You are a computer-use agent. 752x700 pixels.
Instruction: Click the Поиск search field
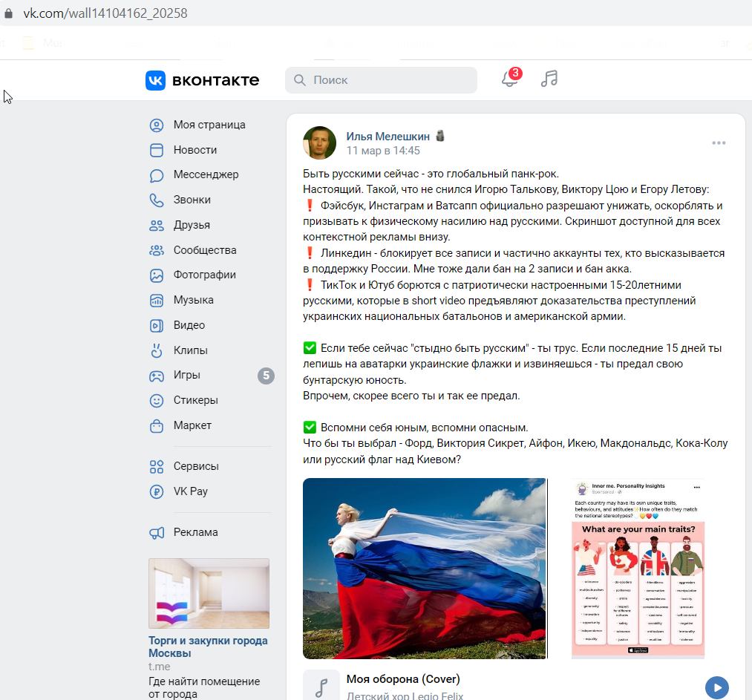(382, 80)
